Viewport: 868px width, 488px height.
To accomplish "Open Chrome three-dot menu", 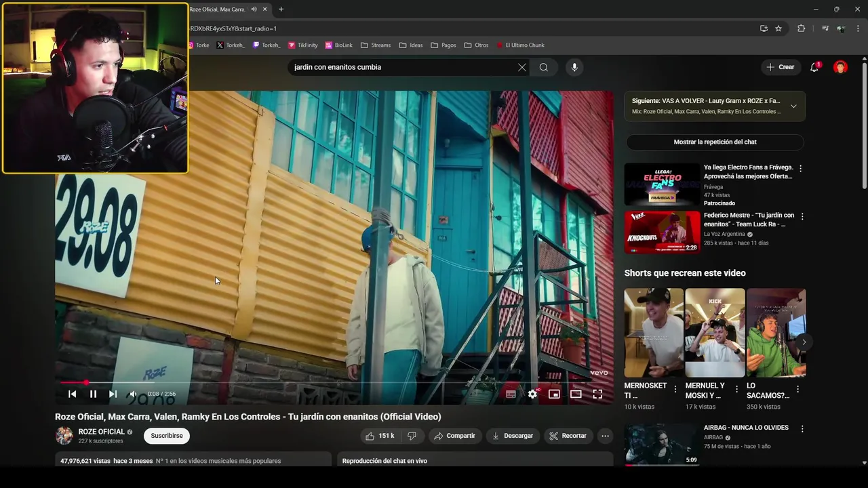I will [858, 28].
